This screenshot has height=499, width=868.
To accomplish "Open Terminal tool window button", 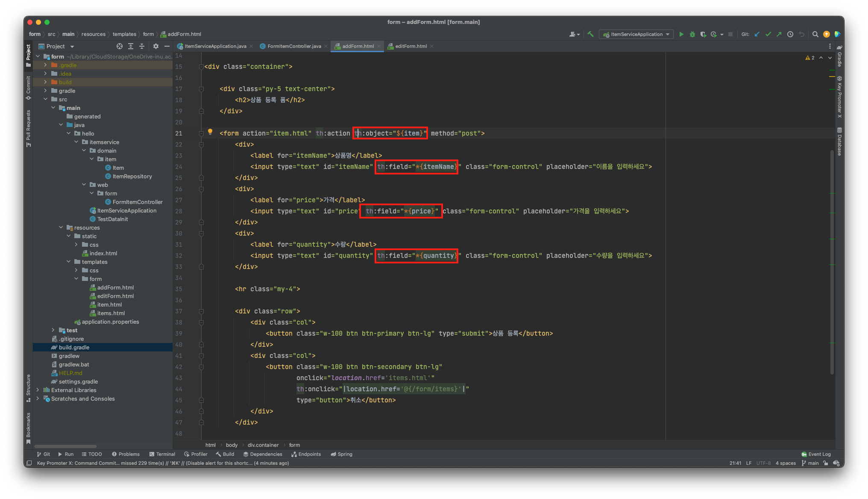I will click(162, 454).
